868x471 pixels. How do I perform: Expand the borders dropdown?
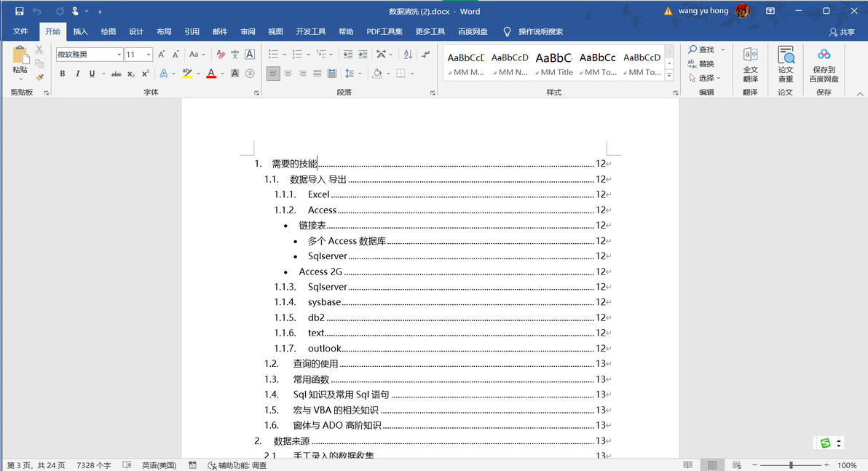pyautogui.click(x=412, y=73)
